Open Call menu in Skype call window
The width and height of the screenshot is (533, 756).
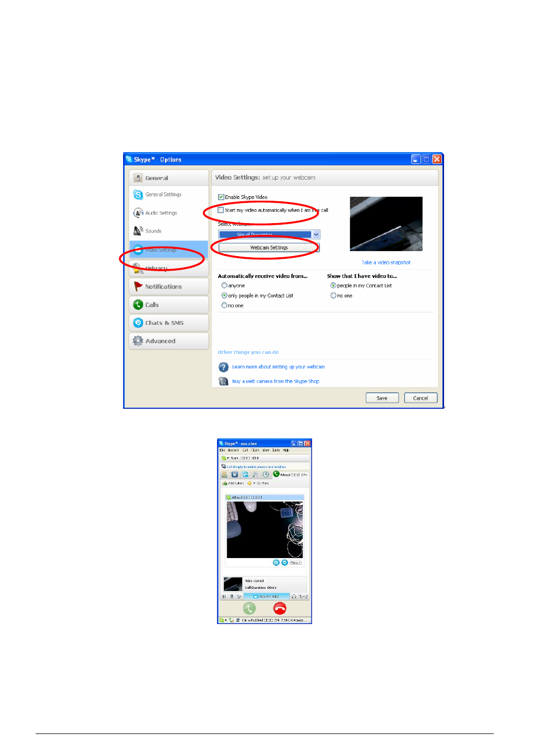click(x=245, y=450)
